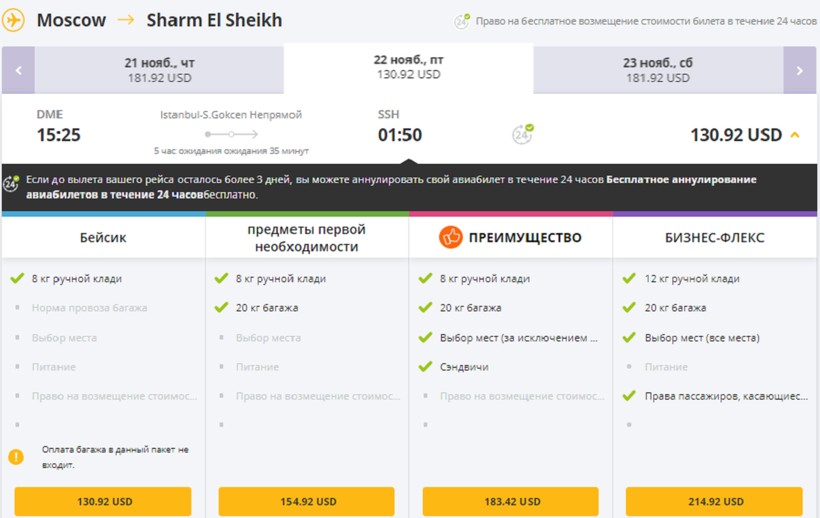
Task: Click the Istanbul-S.Gokcen Непрямой stopover label
Action: (231, 115)
